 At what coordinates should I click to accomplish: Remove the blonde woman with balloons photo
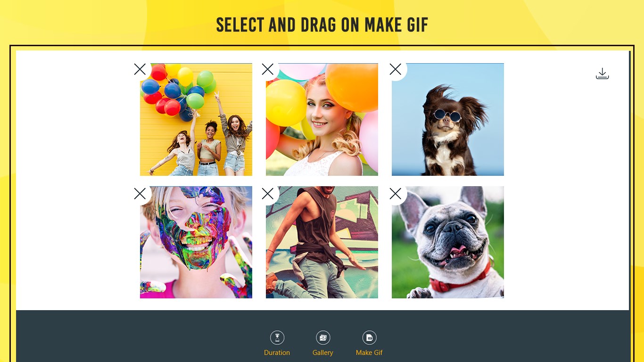coord(268,69)
